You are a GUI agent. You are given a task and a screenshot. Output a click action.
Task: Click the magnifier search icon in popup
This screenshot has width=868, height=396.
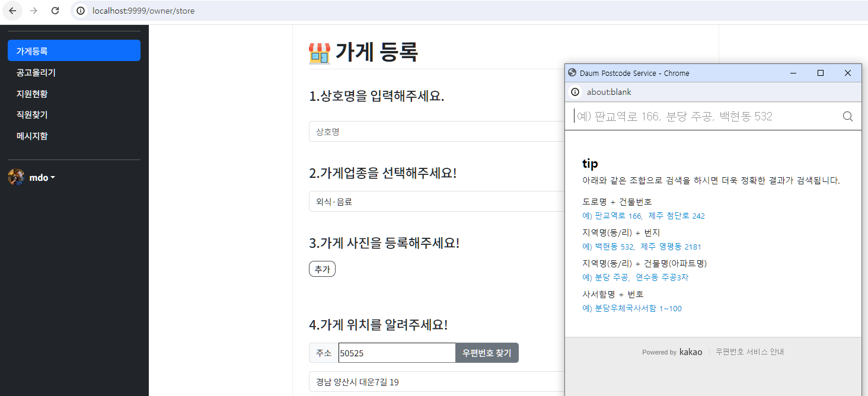click(x=848, y=116)
